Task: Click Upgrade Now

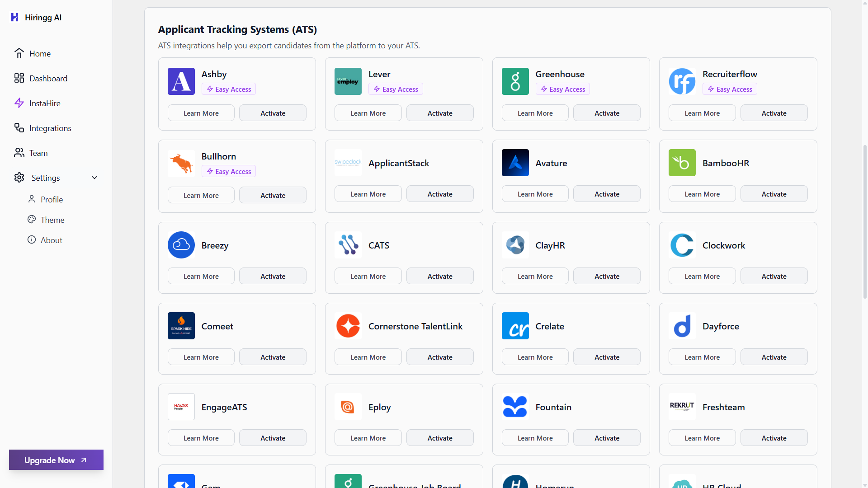Action: click(56, 460)
